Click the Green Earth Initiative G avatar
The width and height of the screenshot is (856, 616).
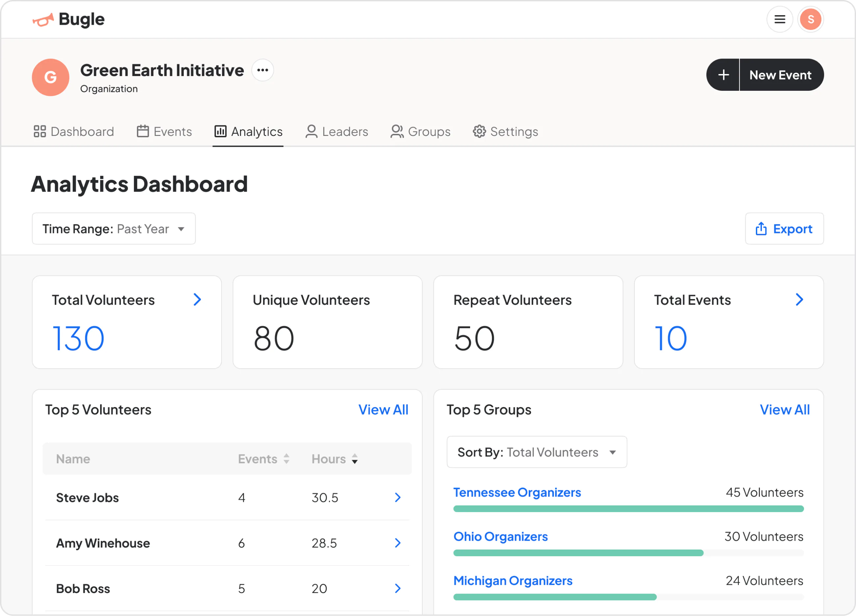coord(51,77)
